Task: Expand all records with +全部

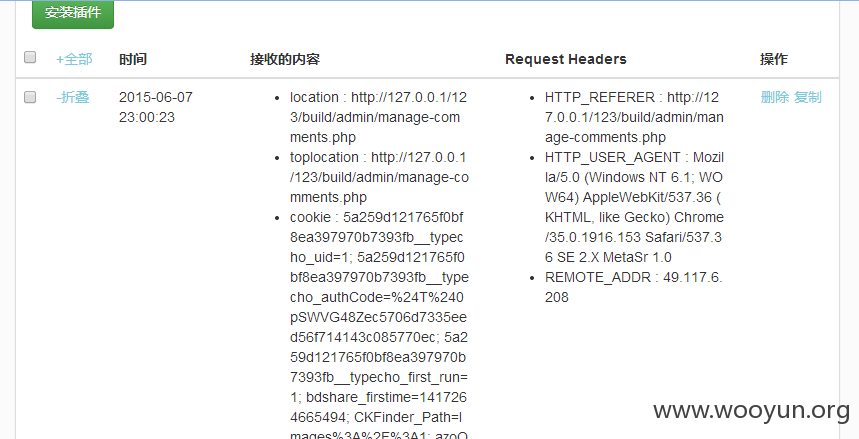Action: 74,59
